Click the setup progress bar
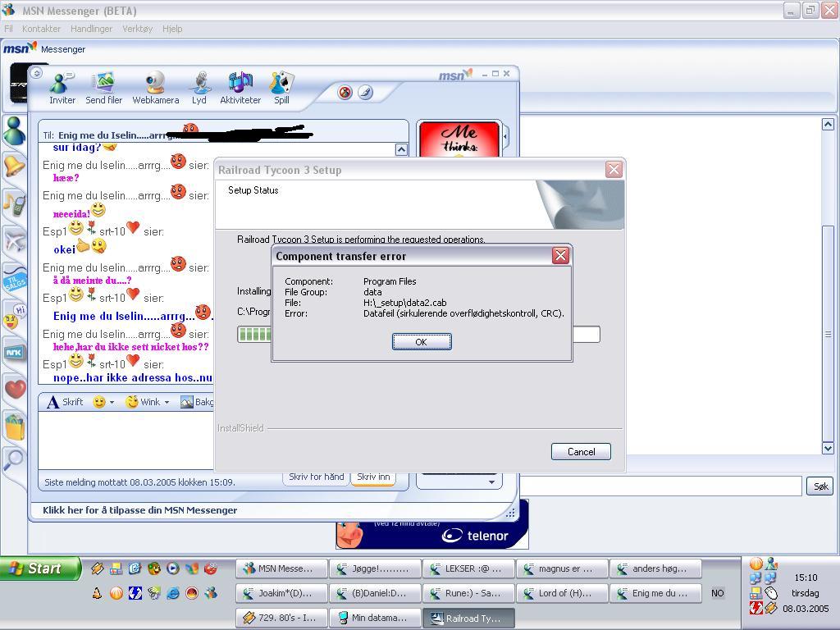 point(254,335)
